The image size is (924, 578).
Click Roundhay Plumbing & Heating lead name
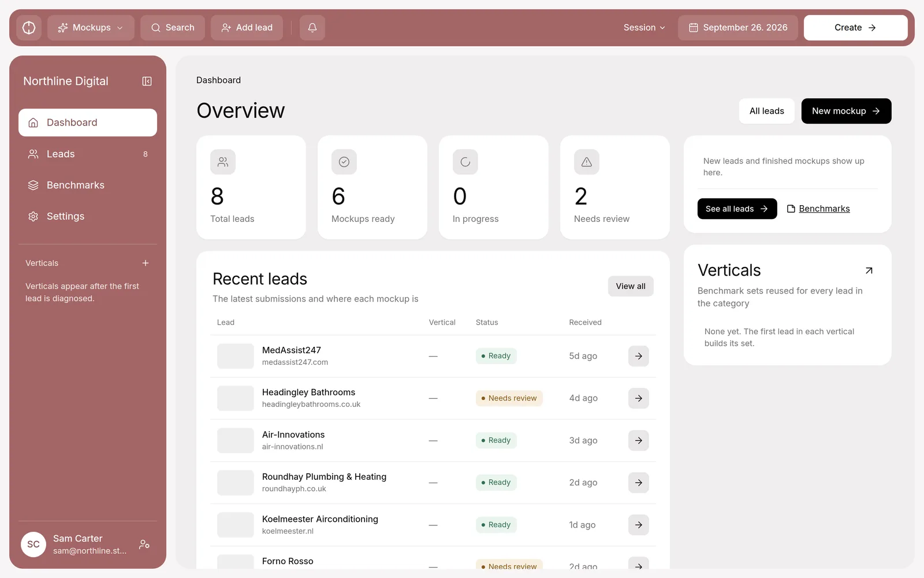tap(324, 477)
